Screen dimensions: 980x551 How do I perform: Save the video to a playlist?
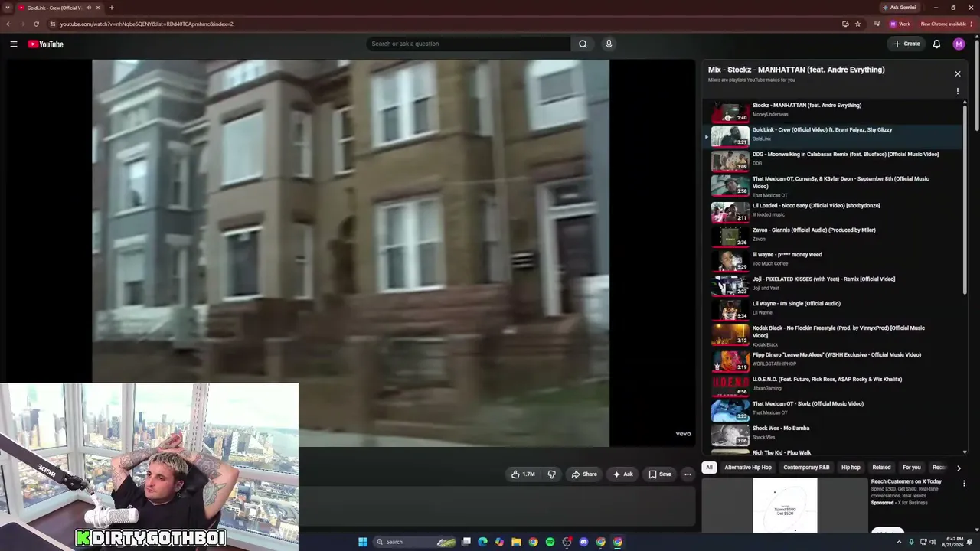659,474
